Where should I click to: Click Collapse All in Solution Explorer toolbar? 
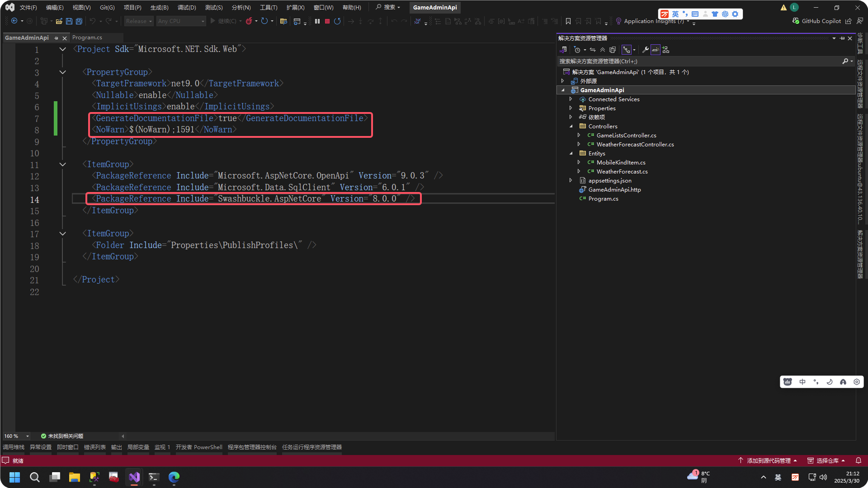click(x=603, y=50)
